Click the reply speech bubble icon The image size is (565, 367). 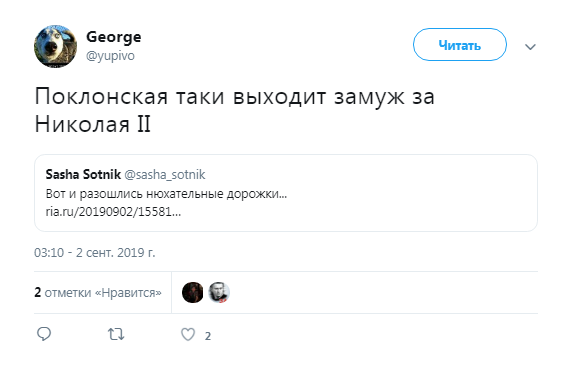(44, 334)
